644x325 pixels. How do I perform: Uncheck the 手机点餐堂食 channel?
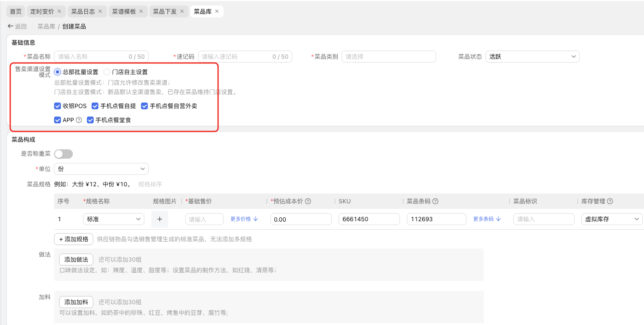point(90,120)
